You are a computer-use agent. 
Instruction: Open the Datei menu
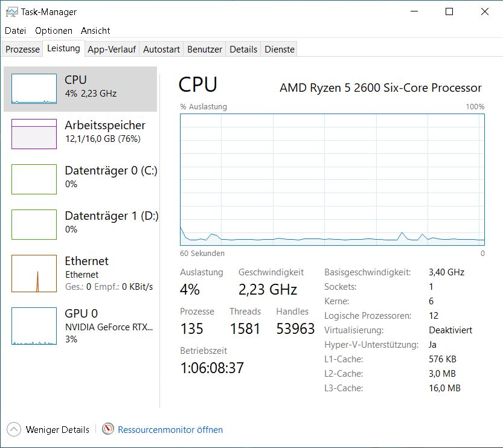click(x=16, y=31)
